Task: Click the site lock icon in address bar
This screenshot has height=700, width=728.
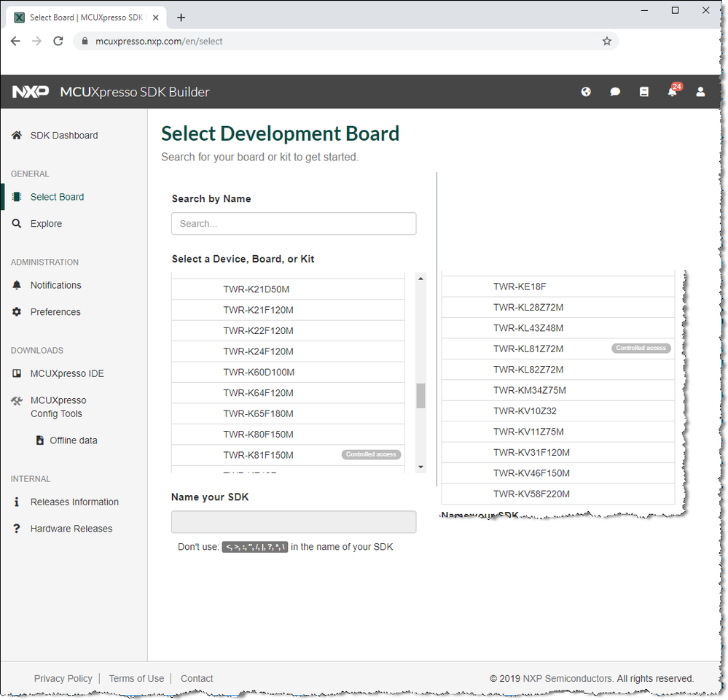Action: pos(85,41)
